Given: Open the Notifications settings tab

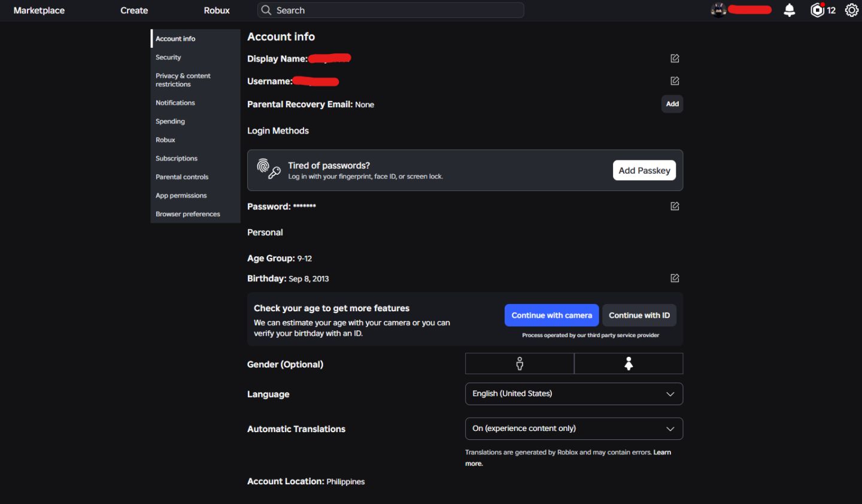Looking at the screenshot, I should pyautogui.click(x=196, y=102).
